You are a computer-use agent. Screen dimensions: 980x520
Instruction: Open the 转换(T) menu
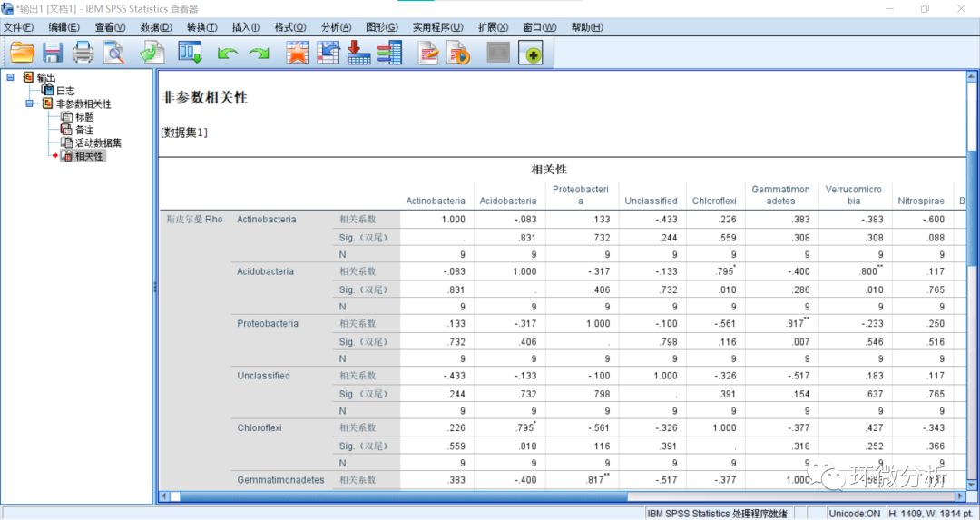[201, 27]
